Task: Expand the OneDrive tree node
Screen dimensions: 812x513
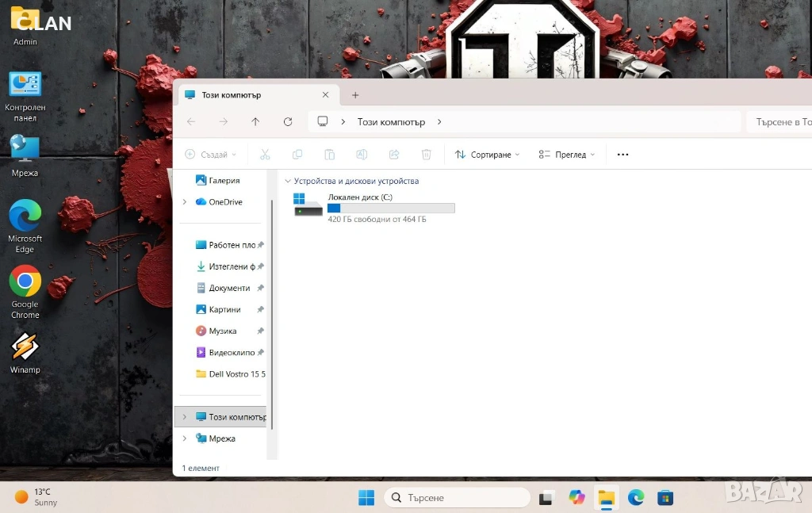Action: [x=185, y=202]
